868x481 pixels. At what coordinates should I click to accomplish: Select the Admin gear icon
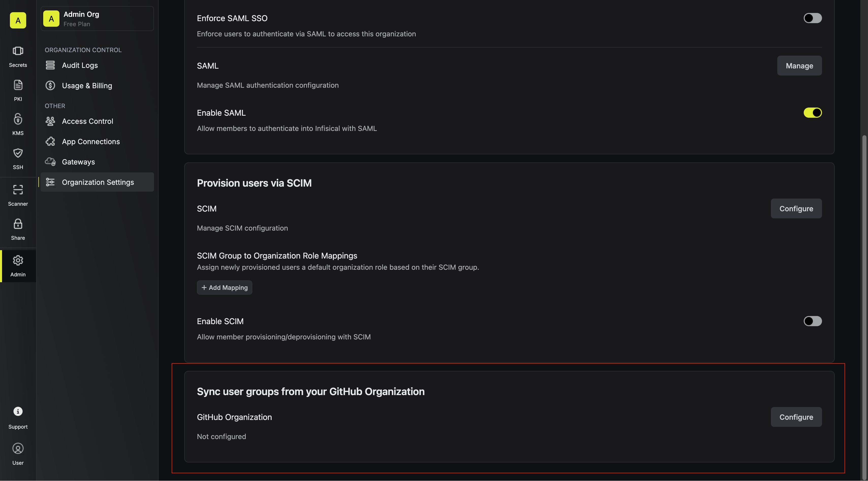(x=18, y=260)
